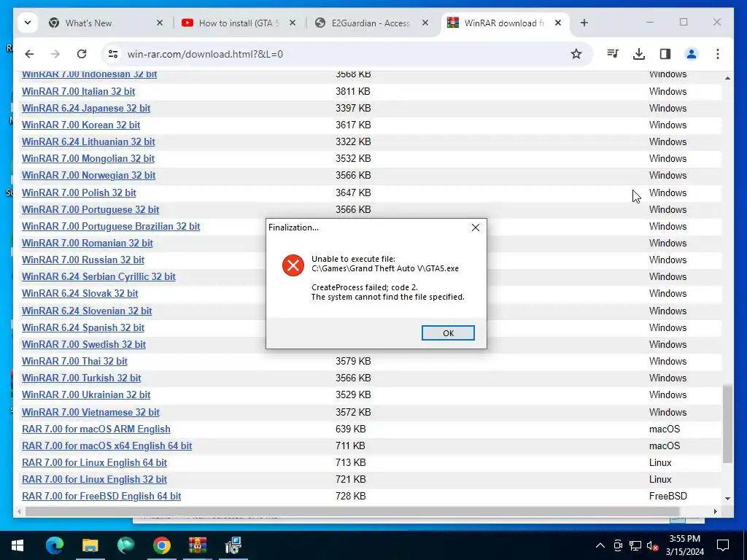Screen dimensions: 747x560
Task: Open the Chrome three-dot menu
Action: (x=718, y=54)
